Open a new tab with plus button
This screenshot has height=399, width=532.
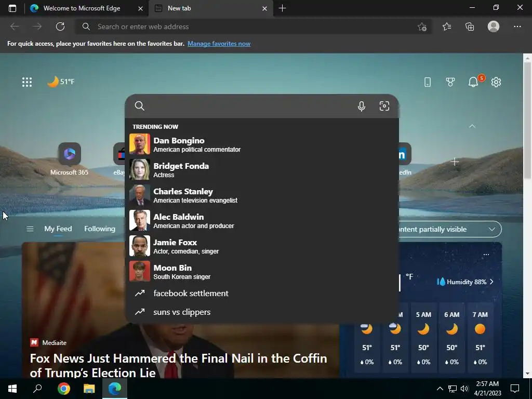tap(282, 8)
